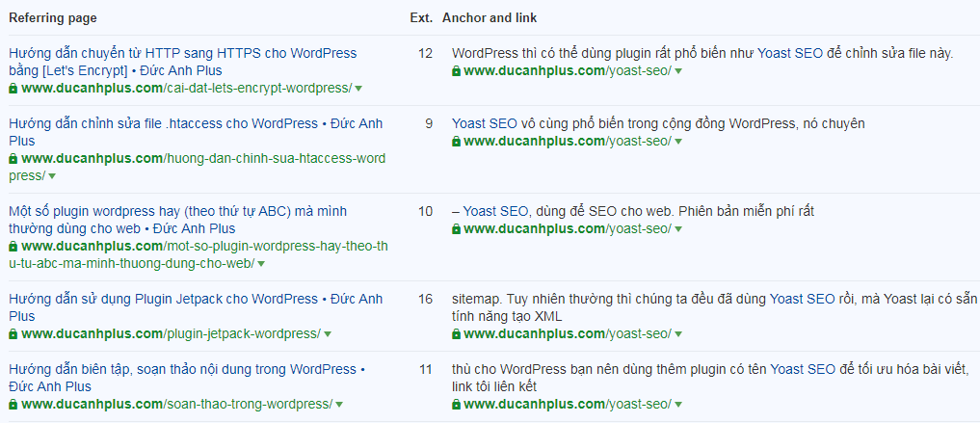Click lock icon before huong-dan-chinh-sua-htaccess URL
Screen dimensions: 980x423
13,159
